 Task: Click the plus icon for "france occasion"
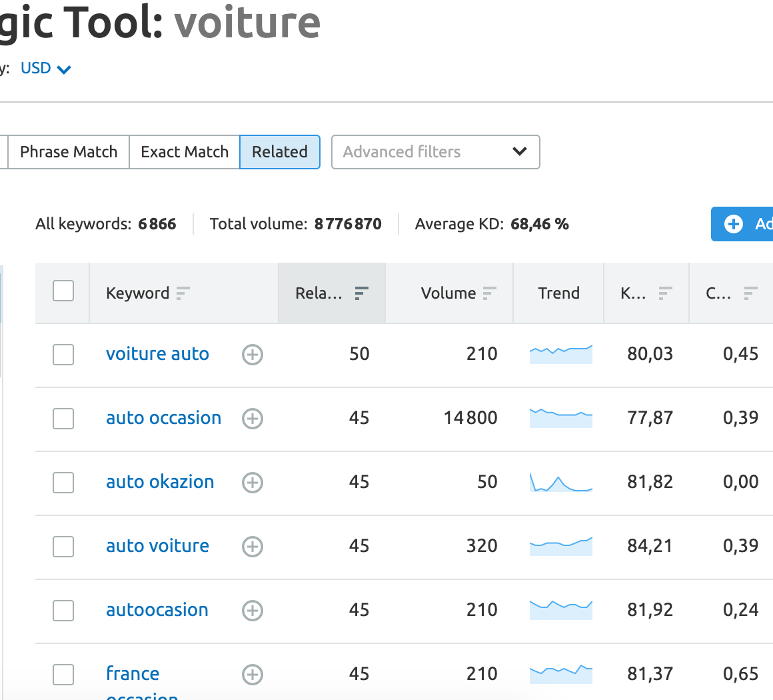tap(252, 675)
